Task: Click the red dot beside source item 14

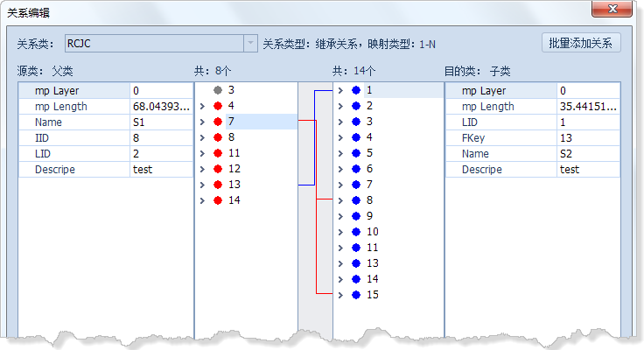Action: pos(217,200)
